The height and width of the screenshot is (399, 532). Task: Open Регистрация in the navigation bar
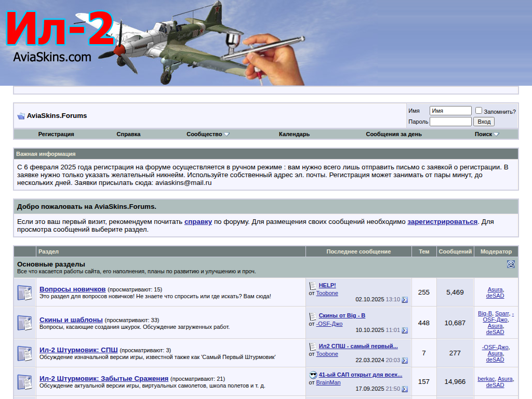click(x=56, y=134)
